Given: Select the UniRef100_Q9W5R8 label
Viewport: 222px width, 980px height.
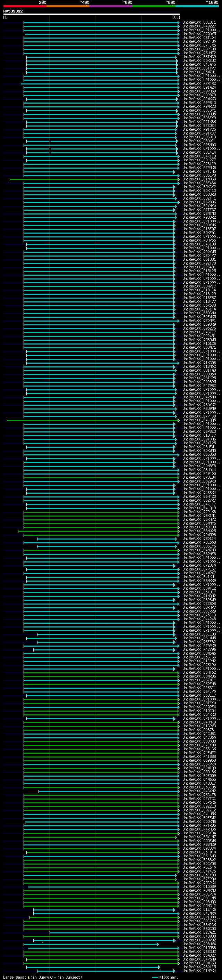Looking at the screenshot, I should click(199, 535).
